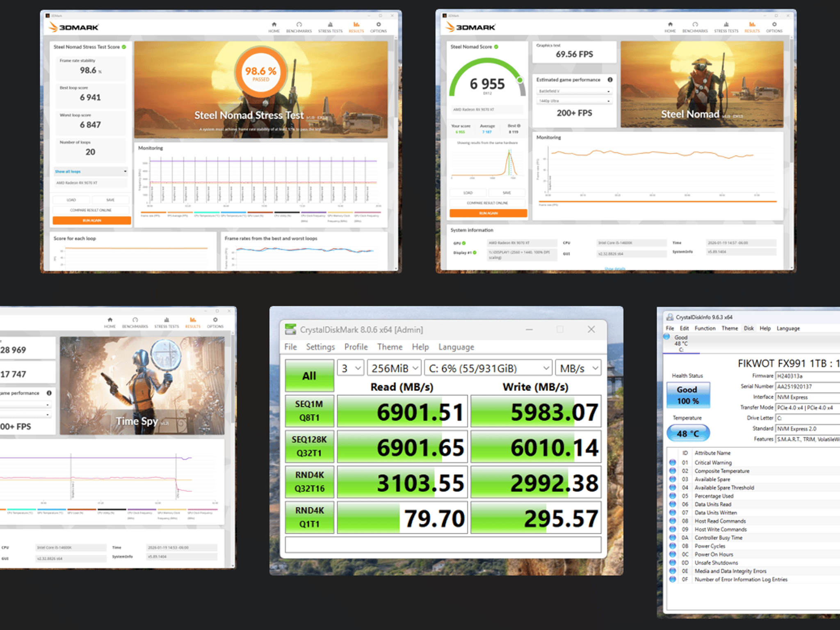
Task: Open CrystalDiskMark Profile menu
Action: pyautogui.click(x=356, y=347)
